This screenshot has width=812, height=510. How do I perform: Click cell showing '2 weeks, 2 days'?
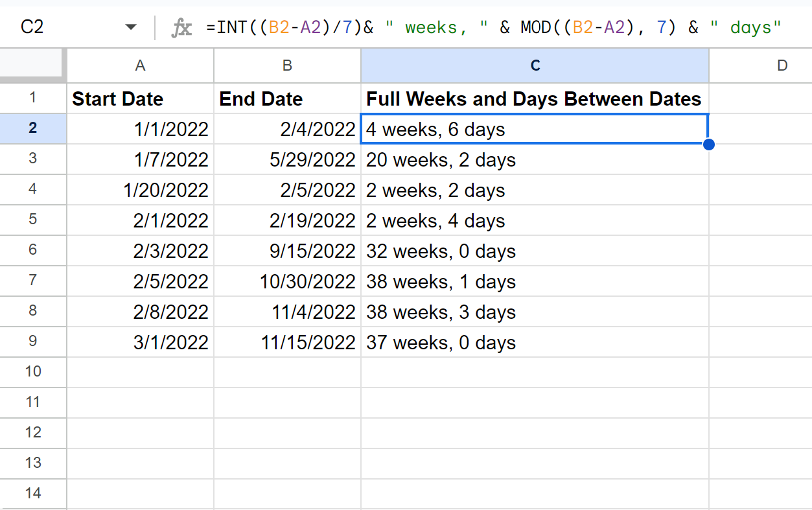[535, 190]
